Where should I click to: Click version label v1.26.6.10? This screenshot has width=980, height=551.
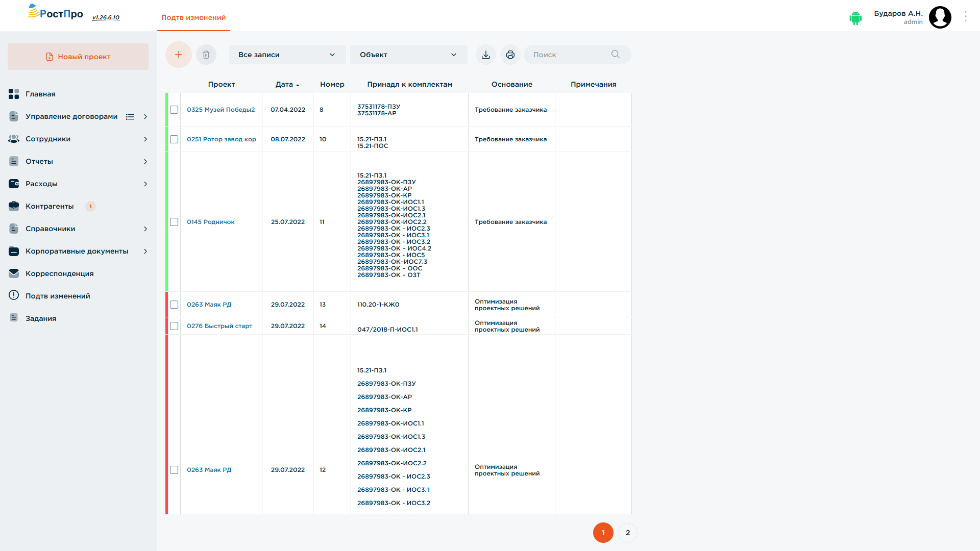(x=106, y=17)
